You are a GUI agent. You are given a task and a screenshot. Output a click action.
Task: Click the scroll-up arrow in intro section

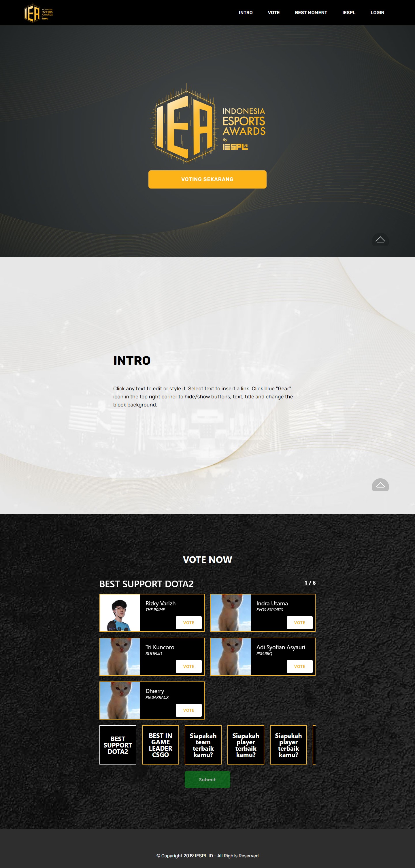[380, 485]
